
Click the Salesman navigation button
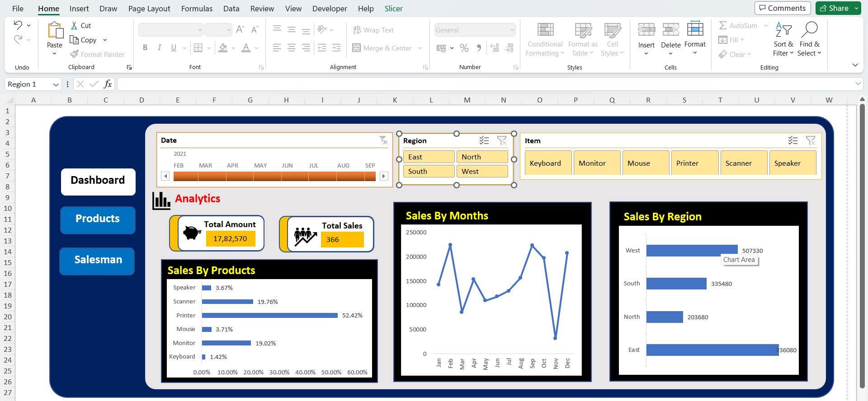click(x=97, y=261)
